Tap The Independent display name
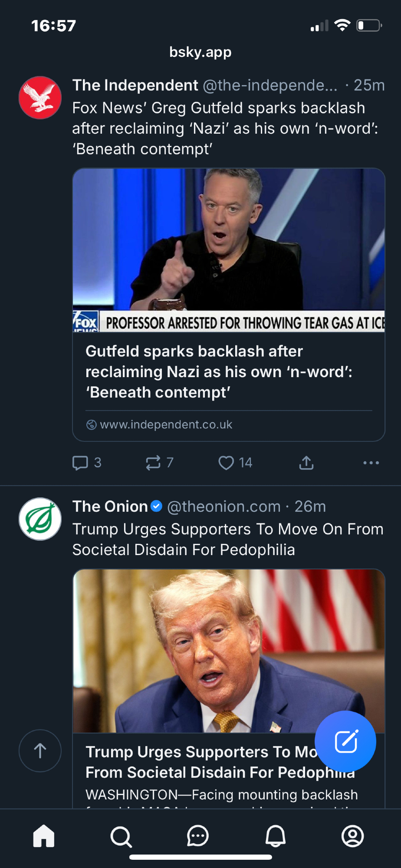This screenshot has height=868, width=401. point(135,85)
